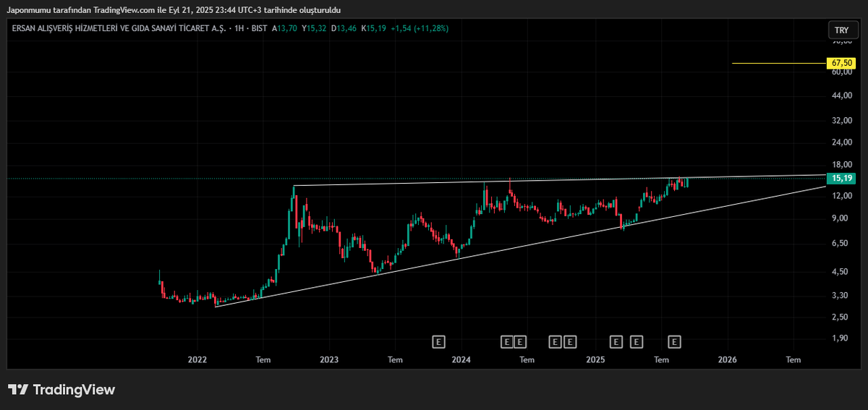This screenshot has width=868, height=410.
Task: Click the Tem label between 2024 and 2025
Action: [x=527, y=359]
